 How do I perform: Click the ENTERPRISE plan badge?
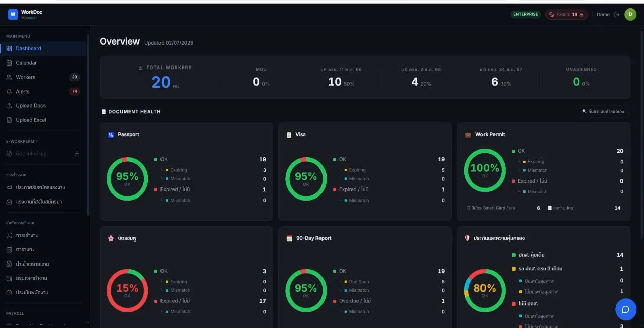pyautogui.click(x=525, y=14)
